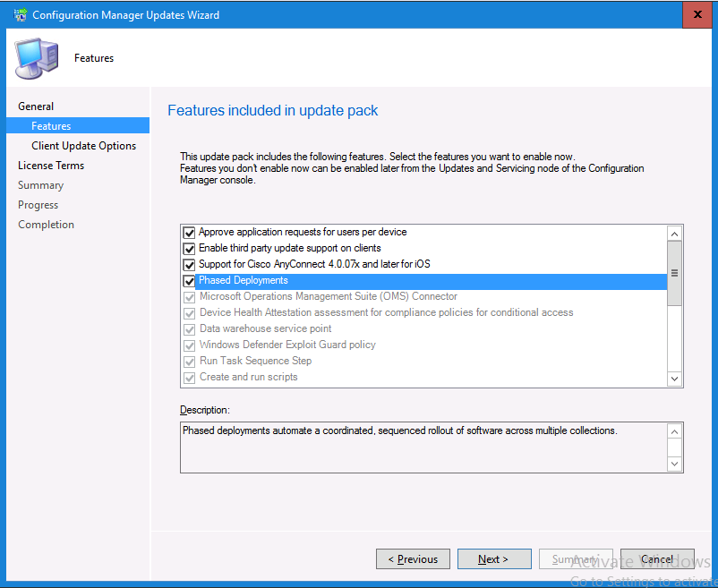Screen dimensions: 718x588
Task: Click Run Task Sequence Step text
Action: pyautogui.click(x=255, y=361)
